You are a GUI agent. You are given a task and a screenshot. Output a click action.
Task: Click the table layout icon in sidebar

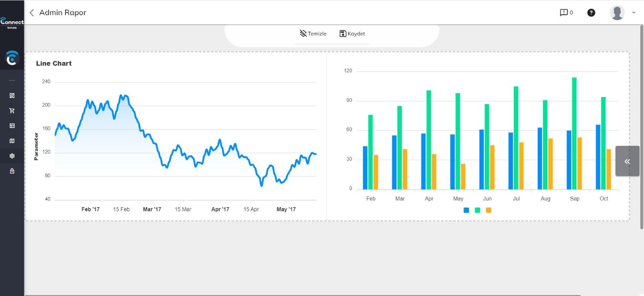[12, 126]
